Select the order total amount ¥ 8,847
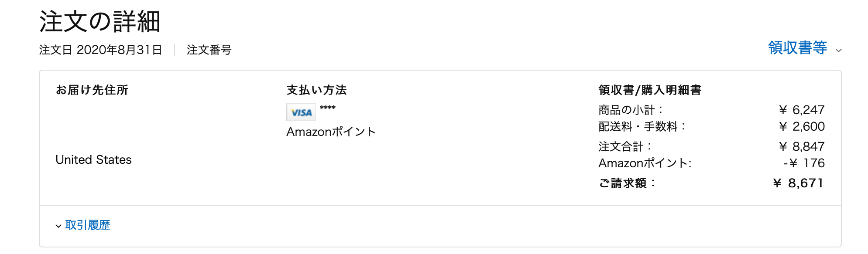 click(x=802, y=146)
